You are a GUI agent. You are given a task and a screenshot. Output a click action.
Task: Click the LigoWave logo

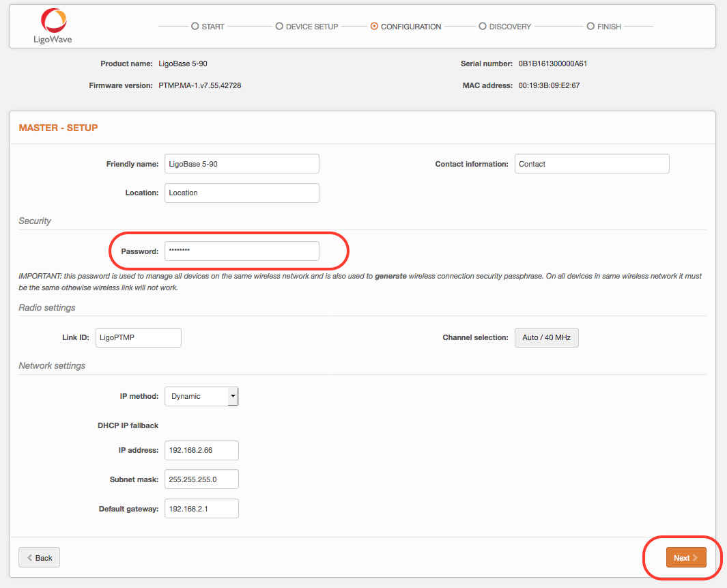(53, 26)
